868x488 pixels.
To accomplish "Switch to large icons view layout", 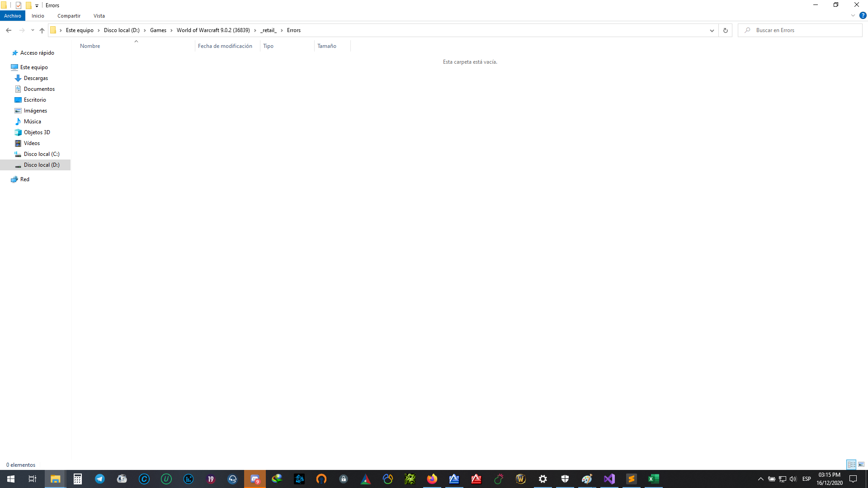I will (861, 465).
